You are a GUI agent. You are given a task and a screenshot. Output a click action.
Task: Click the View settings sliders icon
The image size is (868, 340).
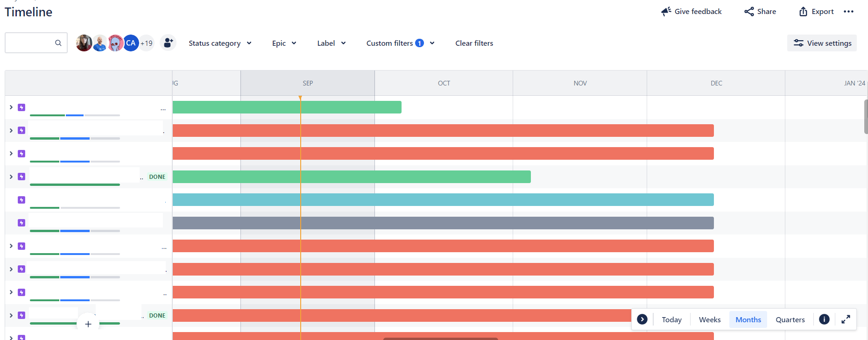pyautogui.click(x=798, y=43)
